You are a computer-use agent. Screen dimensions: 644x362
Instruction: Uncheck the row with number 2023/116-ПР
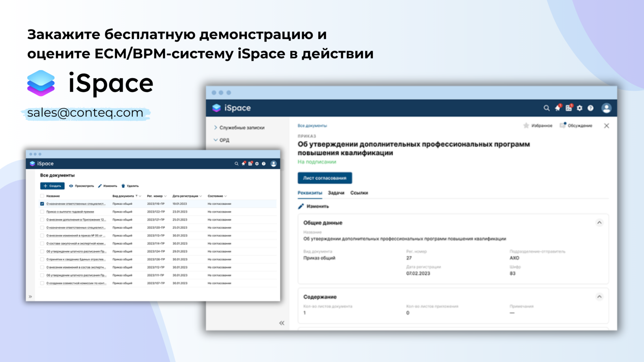tap(42, 204)
